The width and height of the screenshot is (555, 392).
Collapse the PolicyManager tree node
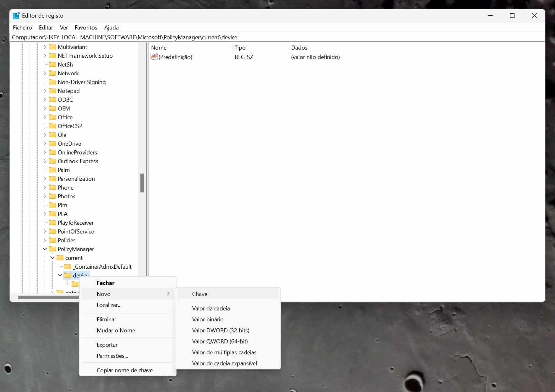45,249
